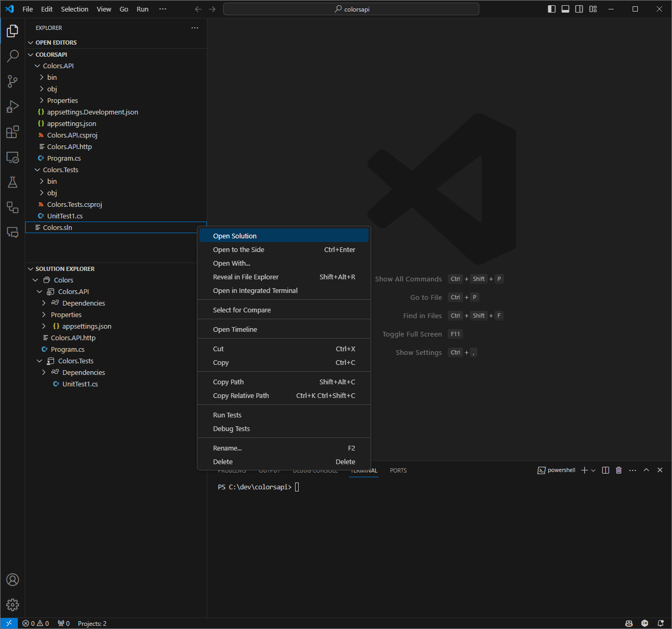The width and height of the screenshot is (672, 629).
Task: Go forward with the navigation arrow
Action: [212, 9]
